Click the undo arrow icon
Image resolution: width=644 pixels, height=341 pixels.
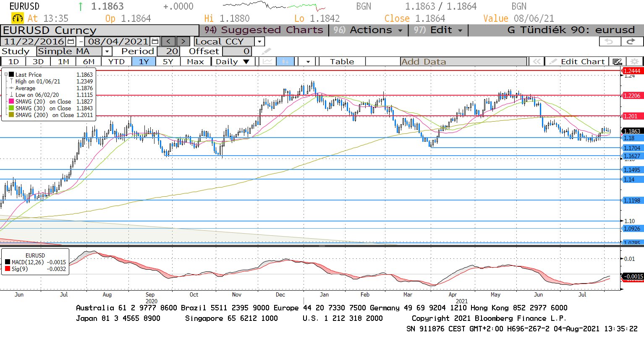coord(610,42)
